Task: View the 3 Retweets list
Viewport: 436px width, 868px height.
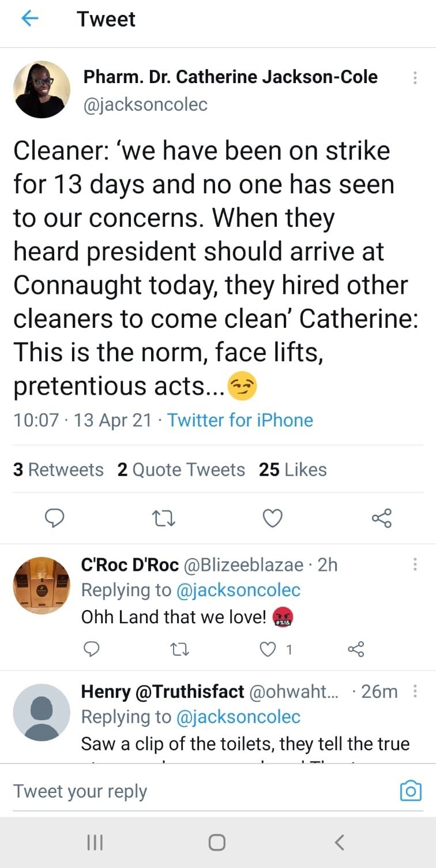Action: coord(58,470)
